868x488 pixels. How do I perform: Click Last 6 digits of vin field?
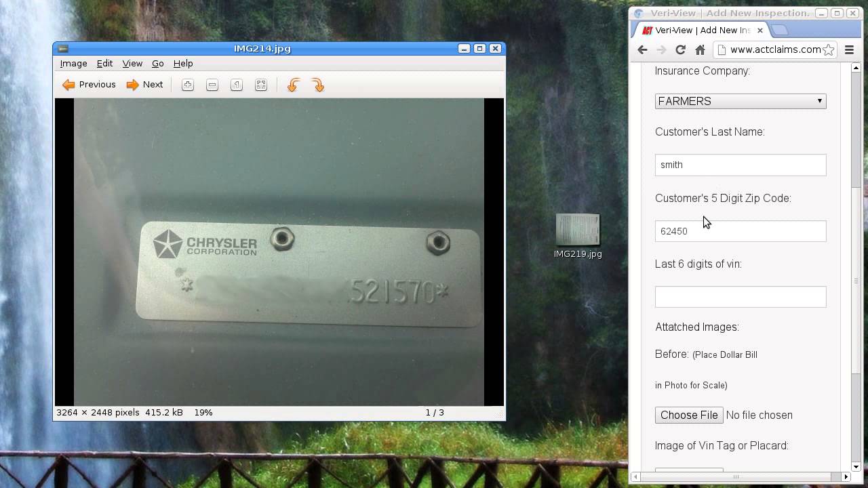point(741,297)
